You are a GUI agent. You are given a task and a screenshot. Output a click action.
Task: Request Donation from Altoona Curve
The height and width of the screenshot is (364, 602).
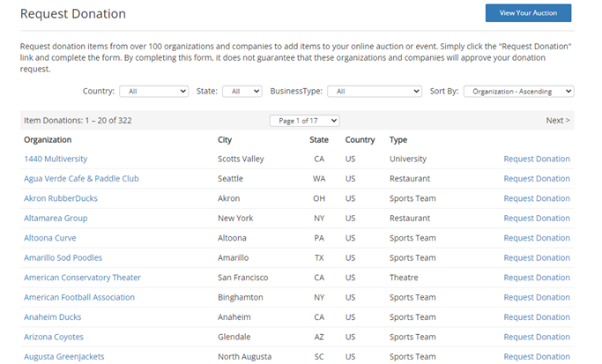click(x=537, y=238)
